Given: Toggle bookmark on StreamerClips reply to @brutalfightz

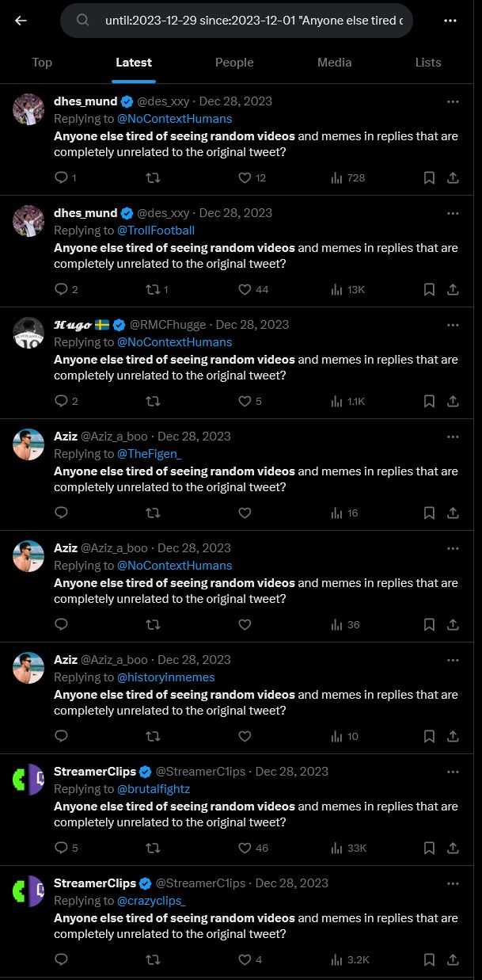Looking at the screenshot, I should [429, 848].
